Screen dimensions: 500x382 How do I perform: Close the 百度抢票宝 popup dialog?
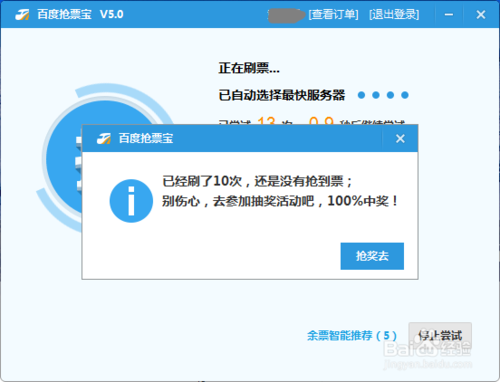point(400,139)
